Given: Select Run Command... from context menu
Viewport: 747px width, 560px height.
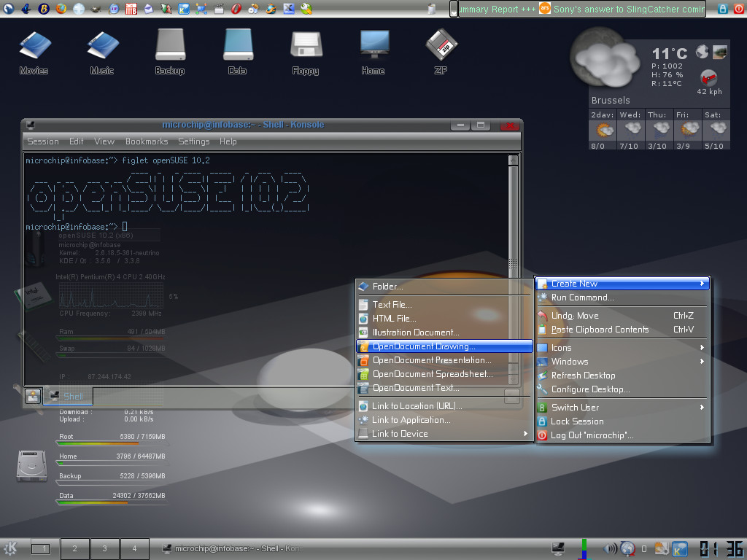Looking at the screenshot, I should tap(623, 297).
